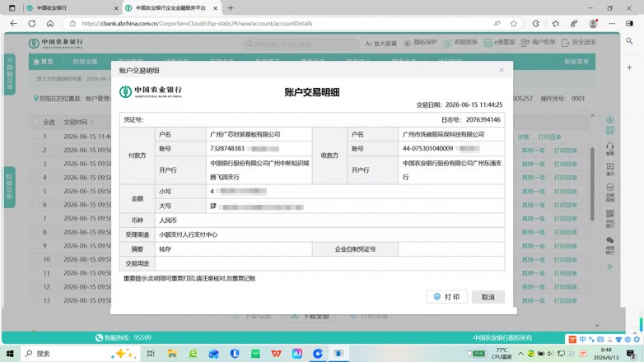This screenshot has height=362, width=644.
Task: Open the browser favorites list icon
Action: pyautogui.click(x=556, y=23)
